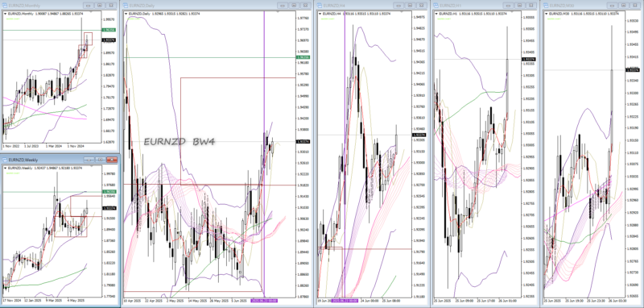The width and height of the screenshot is (644, 308).
Task: Select the purple date label on the Daily chart's time axis
Action: pyautogui.click(x=264, y=301)
